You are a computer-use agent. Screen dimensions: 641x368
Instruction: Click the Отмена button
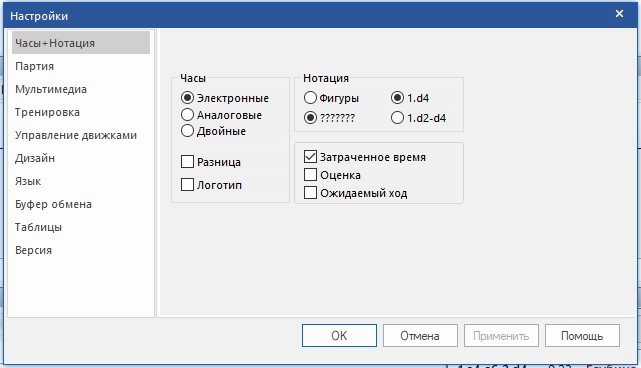coord(420,336)
